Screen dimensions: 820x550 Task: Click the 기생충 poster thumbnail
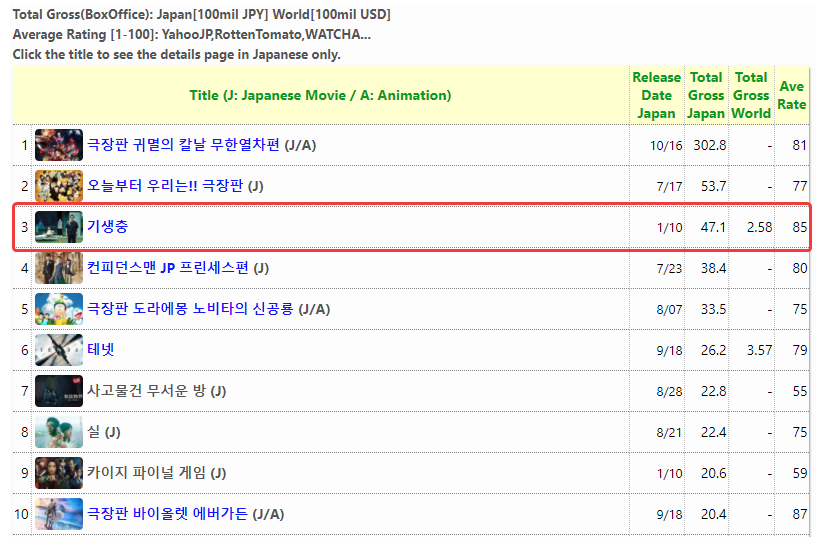[59, 227]
